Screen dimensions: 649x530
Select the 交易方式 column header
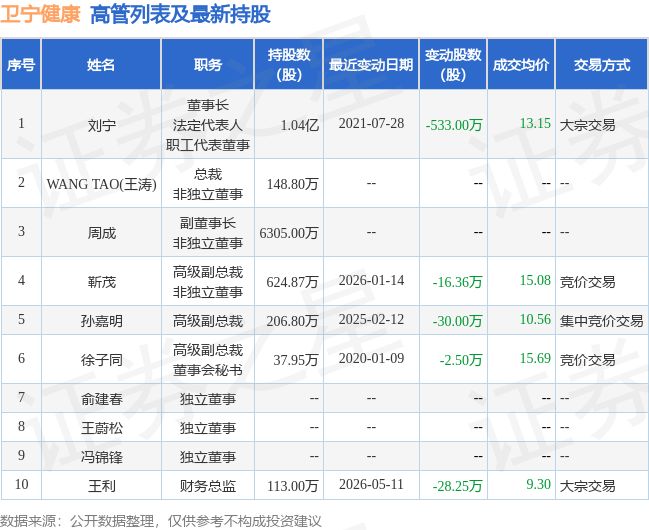pyautogui.click(x=602, y=65)
